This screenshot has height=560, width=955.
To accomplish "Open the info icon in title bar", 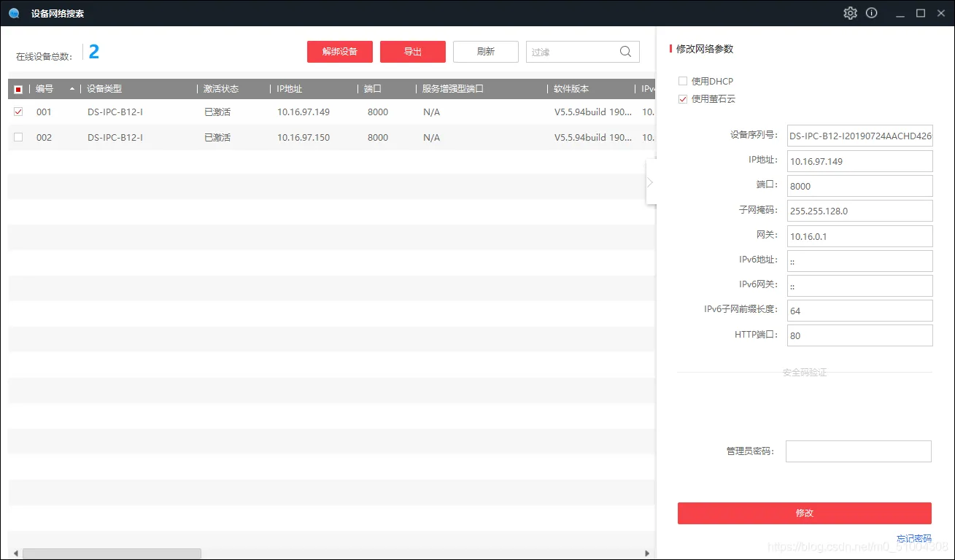I will [x=871, y=13].
